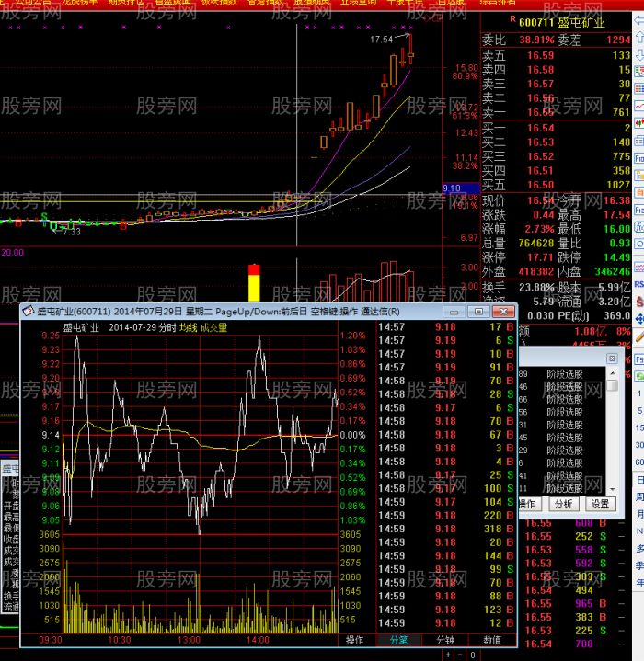Open the colored grid icon in right sidebar

(x=639, y=88)
